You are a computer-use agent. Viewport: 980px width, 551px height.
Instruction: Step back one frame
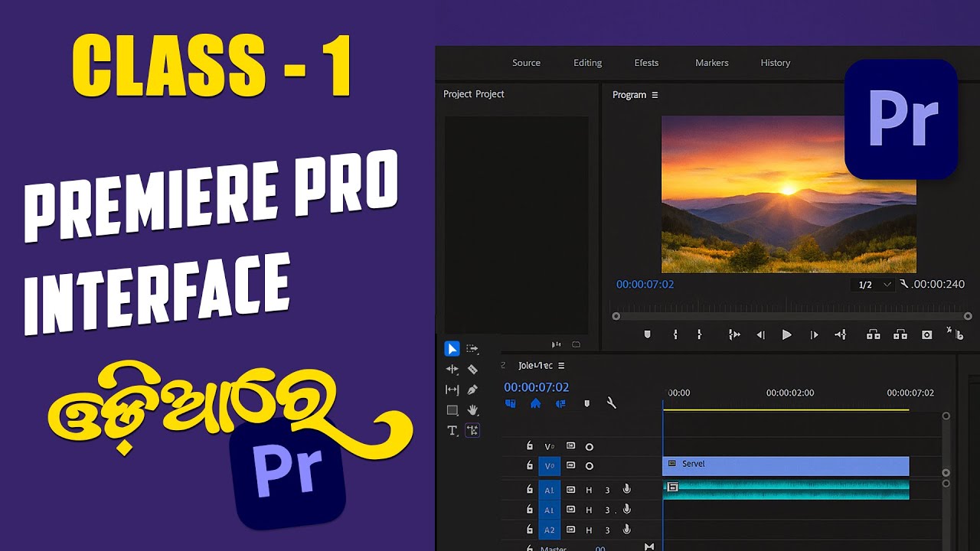760,334
